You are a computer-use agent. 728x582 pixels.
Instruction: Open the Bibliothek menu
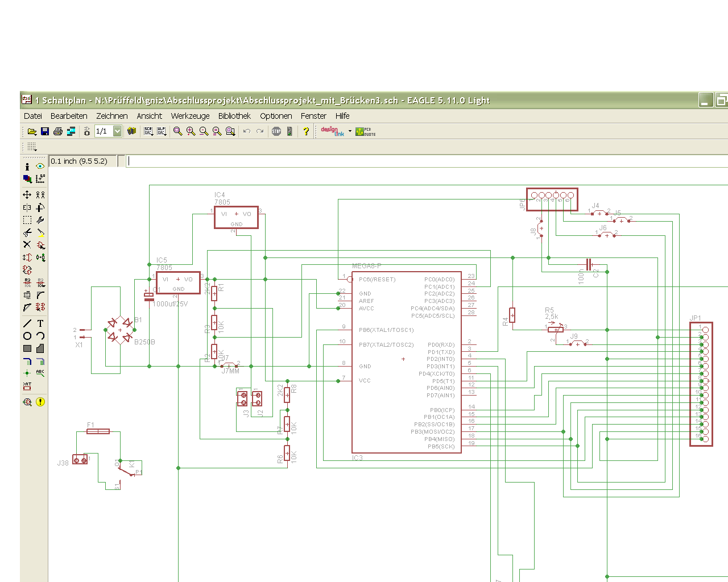(x=234, y=116)
